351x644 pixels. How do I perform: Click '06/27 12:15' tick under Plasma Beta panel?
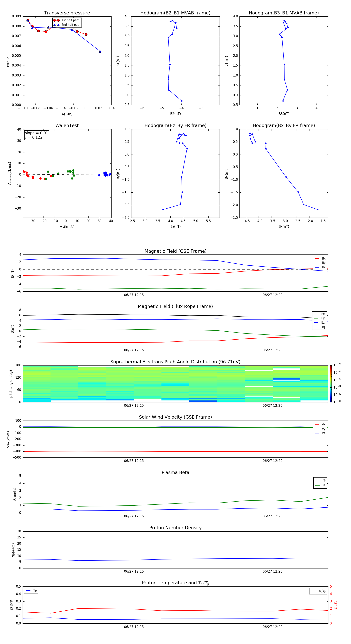[x=134, y=516]
